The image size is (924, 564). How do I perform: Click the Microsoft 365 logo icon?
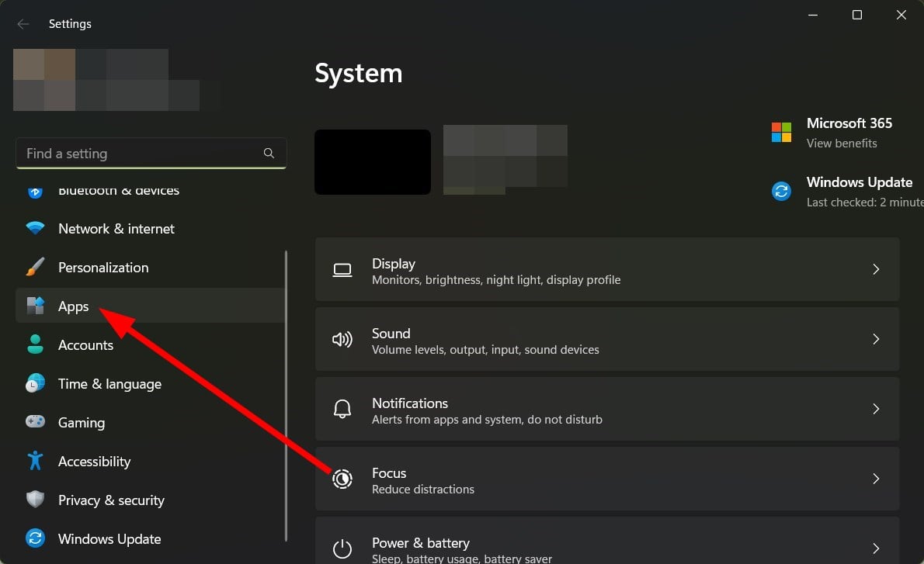pyautogui.click(x=781, y=132)
